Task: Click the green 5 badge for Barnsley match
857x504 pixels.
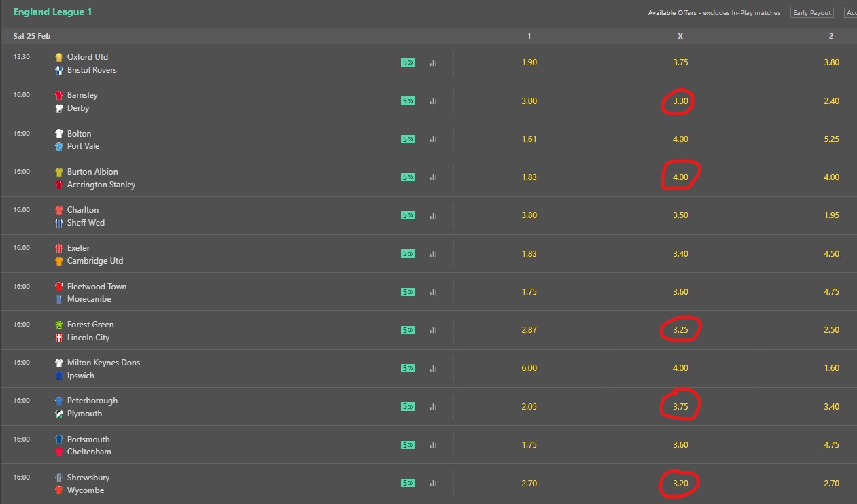Action: [408, 101]
